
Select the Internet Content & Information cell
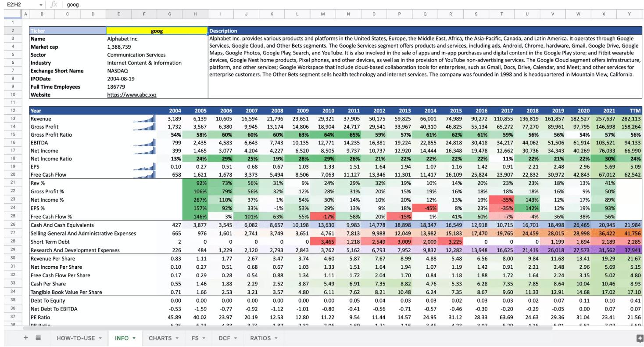point(144,63)
